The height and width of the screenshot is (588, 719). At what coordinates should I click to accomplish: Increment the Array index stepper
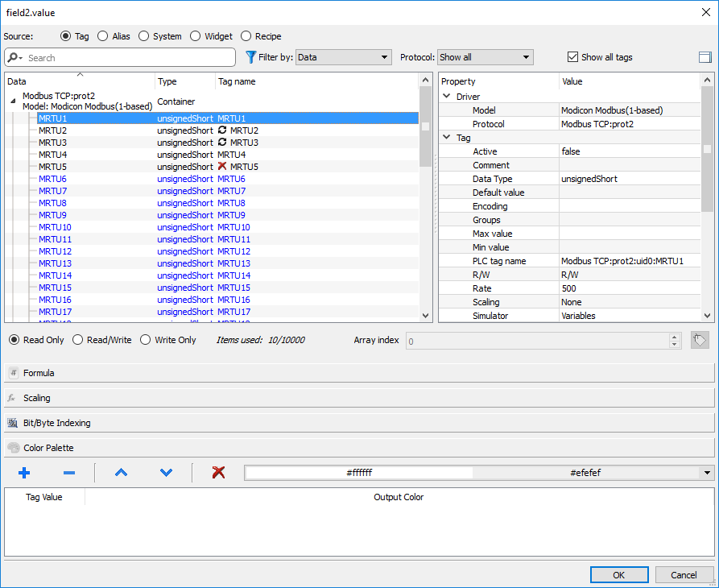click(674, 337)
